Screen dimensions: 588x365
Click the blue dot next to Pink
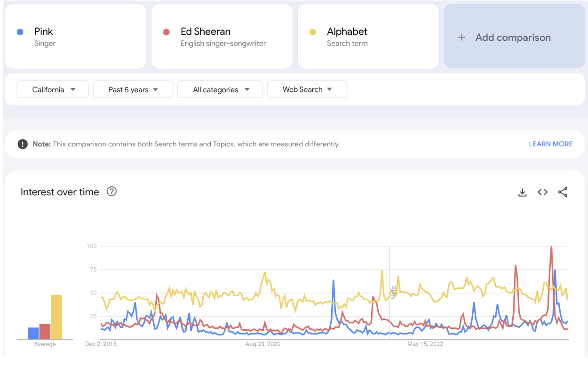tap(20, 32)
